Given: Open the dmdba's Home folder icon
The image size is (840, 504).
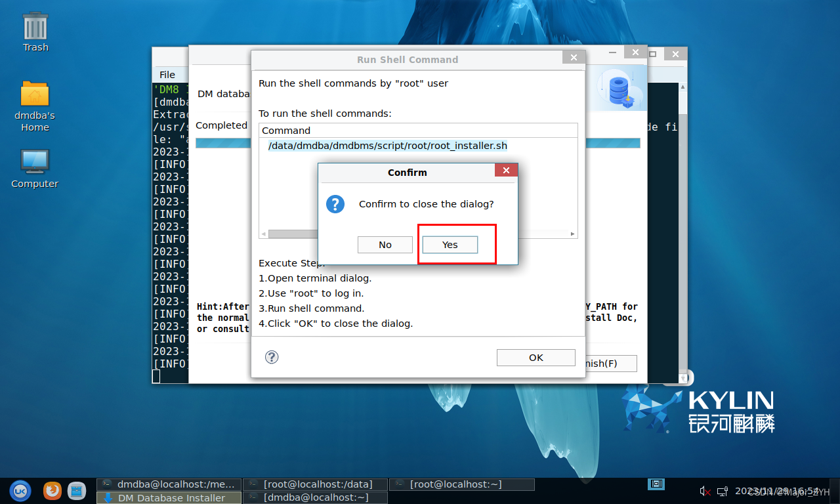Looking at the screenshot, I should pyautogui.click(x=35, y=106).
